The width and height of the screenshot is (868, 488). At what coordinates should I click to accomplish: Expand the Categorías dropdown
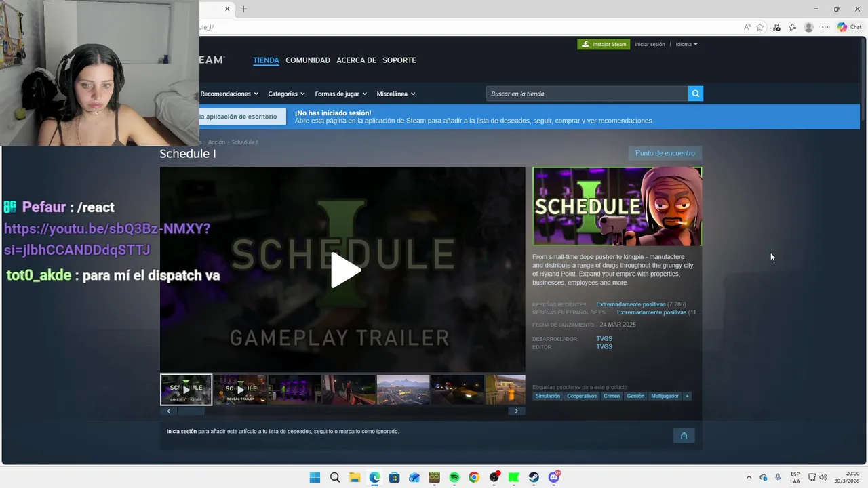286,94
